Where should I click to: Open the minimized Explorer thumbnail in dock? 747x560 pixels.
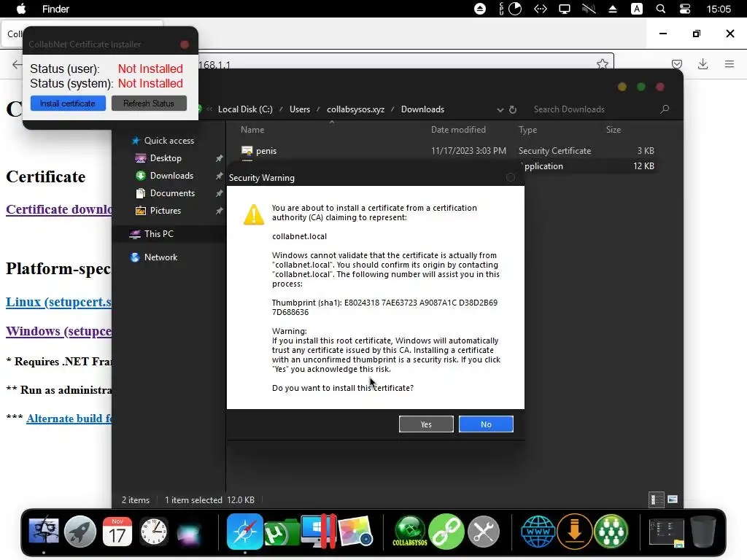tap(667, 533)
